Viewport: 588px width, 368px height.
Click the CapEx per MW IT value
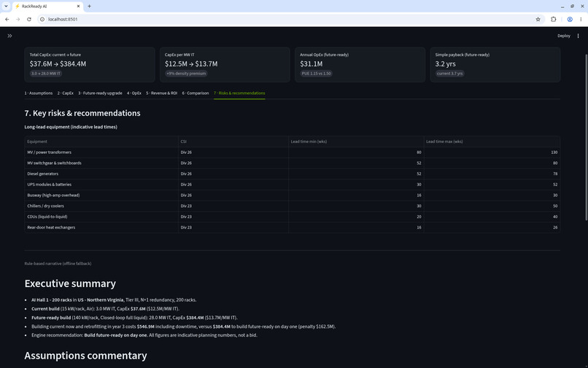pyautogui.click(x=191, y=64)
